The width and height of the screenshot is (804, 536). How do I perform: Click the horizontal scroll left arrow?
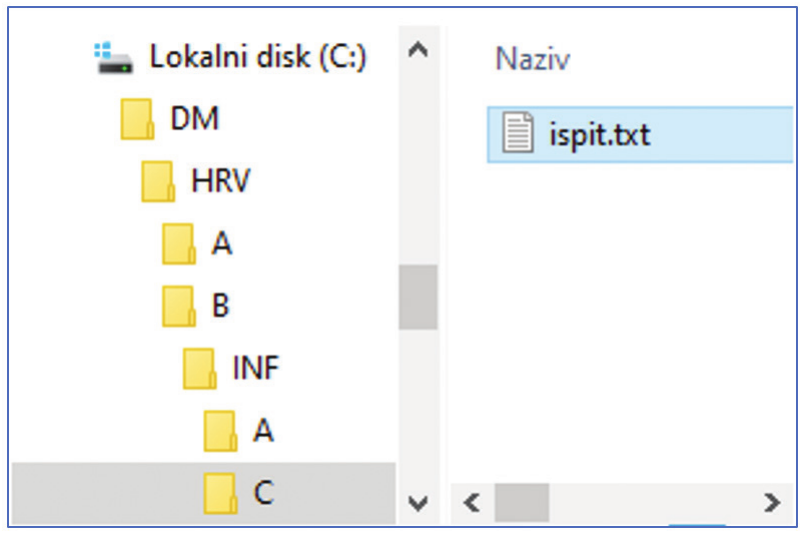(472, 503)
